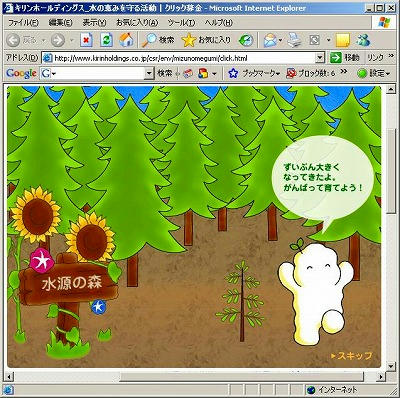
Task: Open the ファイル(F) menu
Action: coord(23,23)
